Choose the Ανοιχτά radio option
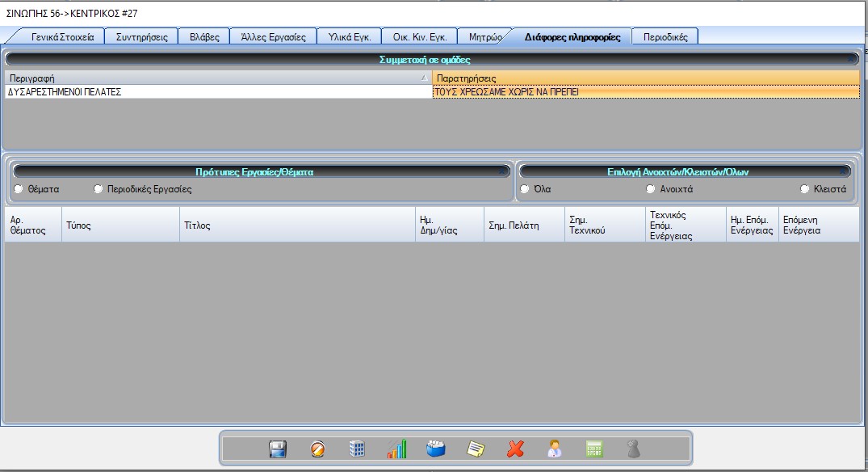868x472 pixels. (x=651, y=189)
